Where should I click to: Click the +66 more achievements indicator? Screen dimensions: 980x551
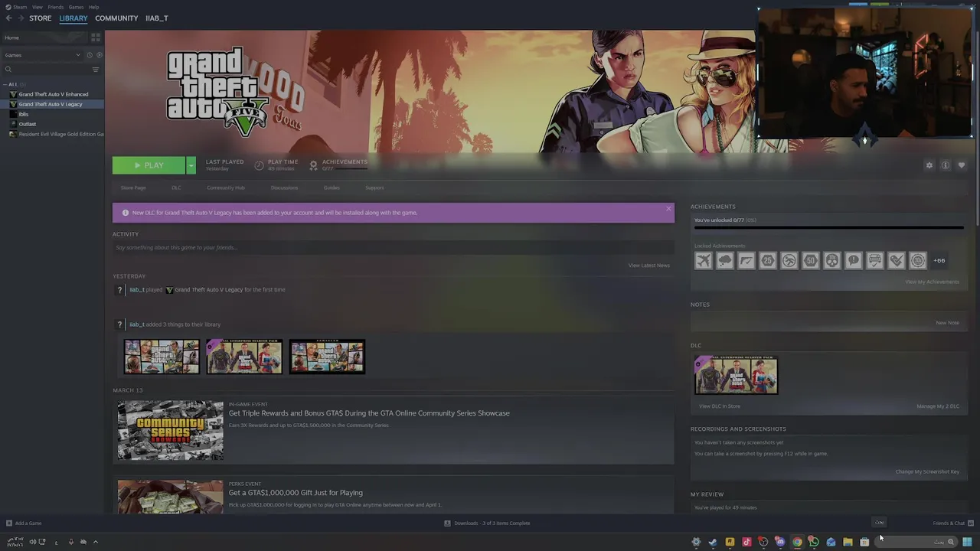939,260
